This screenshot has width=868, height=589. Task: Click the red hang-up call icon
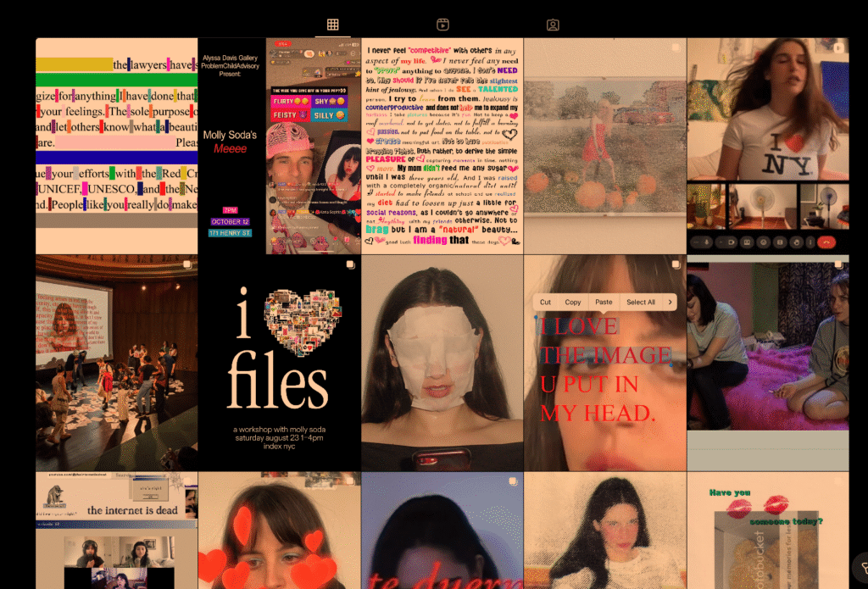click(827, 242)
